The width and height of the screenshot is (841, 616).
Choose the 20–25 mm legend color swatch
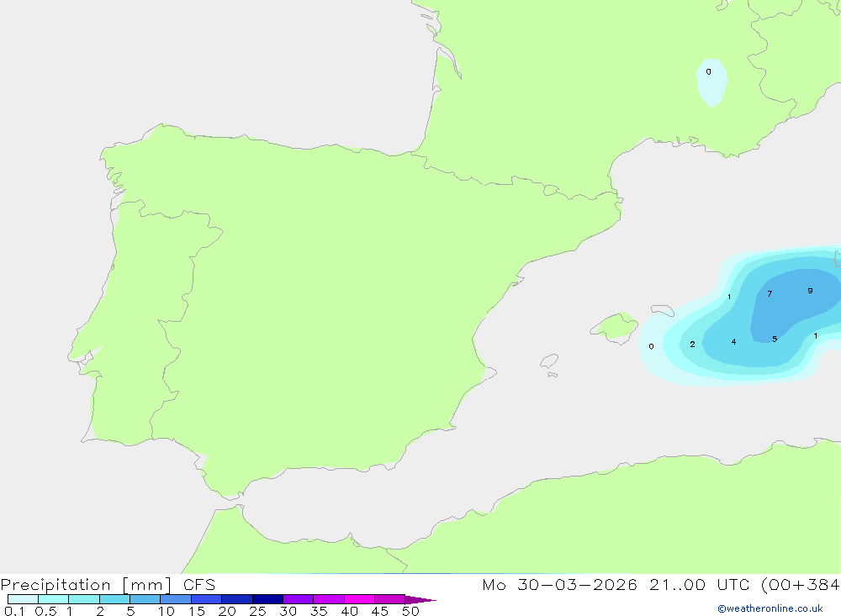pyautogui.click(x=236, y=599)
